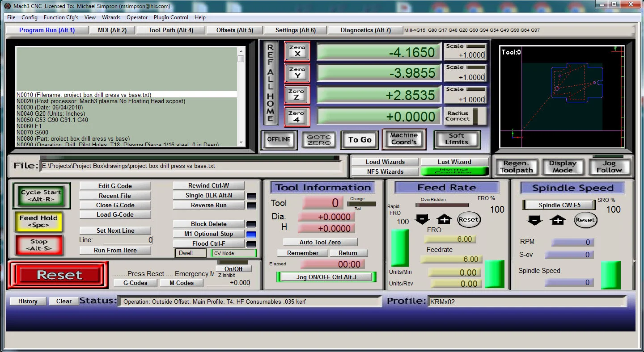Viewport: 644px width, 352px height.
Task: Toggle Single BLK Alt-N
Action: 209,195
